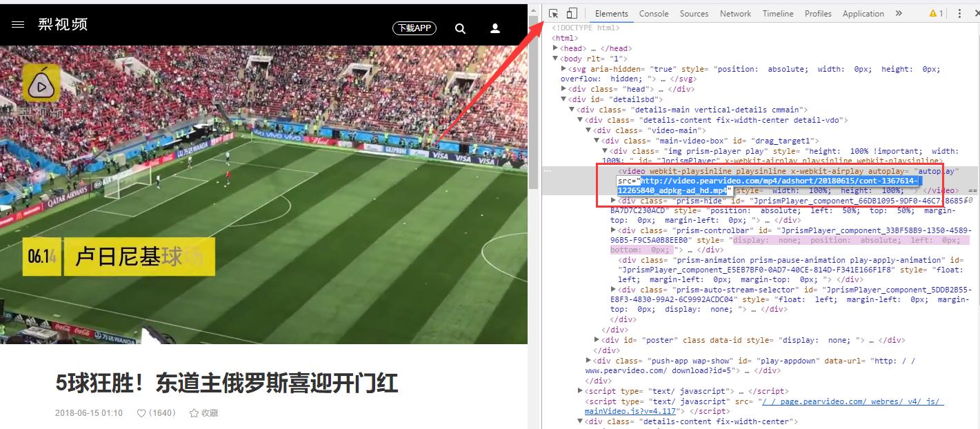Click the red annotation arrow's target inspect icon

(x=552, y=12)
